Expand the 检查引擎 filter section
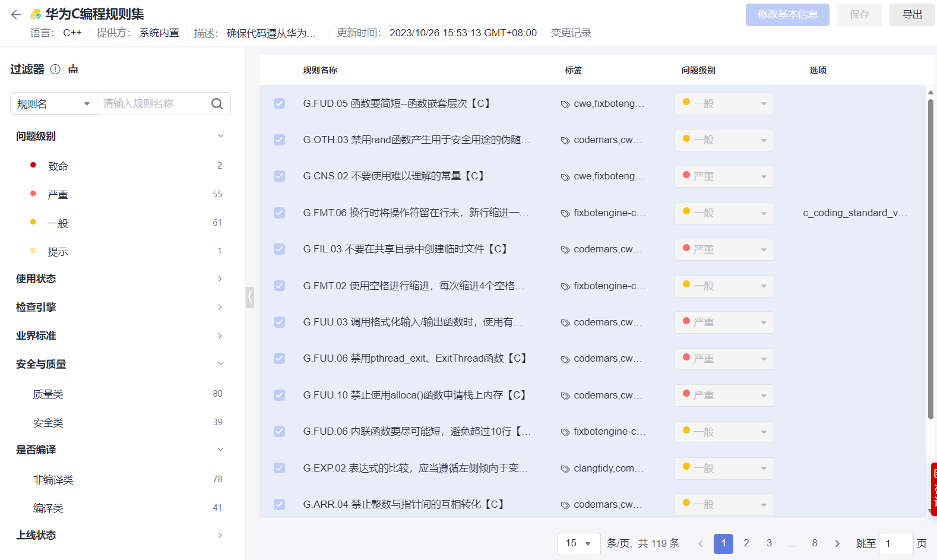This screenshot has width=937, height=560. coord(220,307)
